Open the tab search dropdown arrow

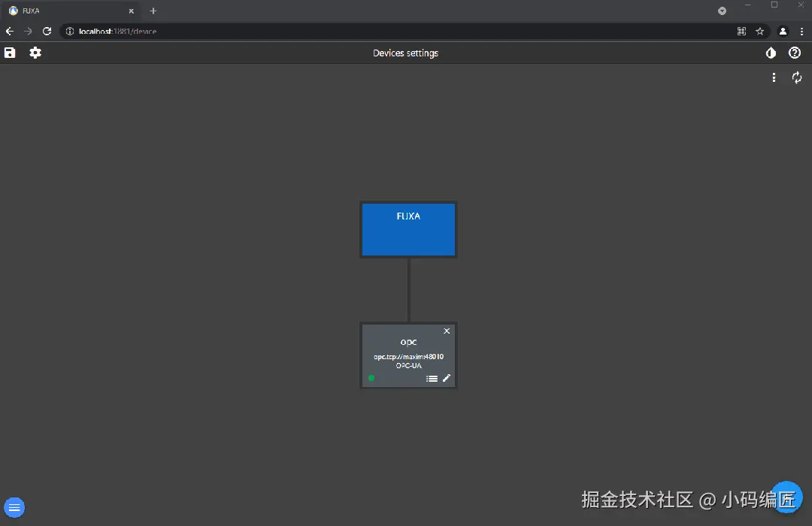point(722,11)
